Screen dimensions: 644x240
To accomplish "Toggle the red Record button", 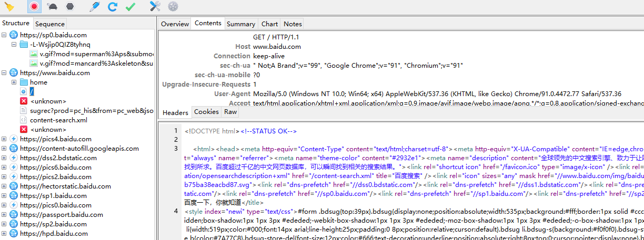I will coord(34,7).
